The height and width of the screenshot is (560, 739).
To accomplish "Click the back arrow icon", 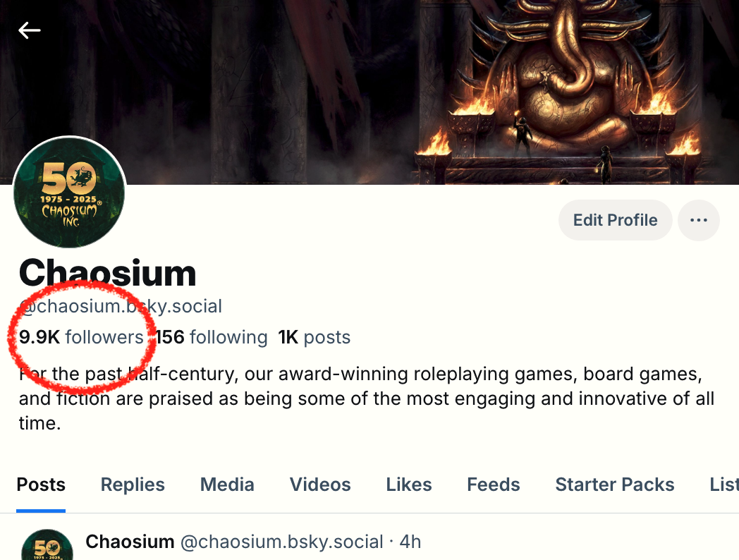I will coord(30,30).
